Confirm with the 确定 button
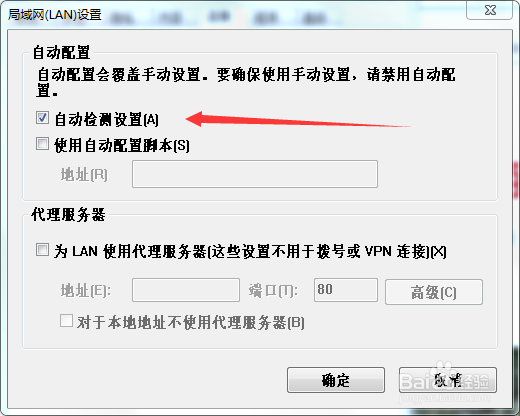Image resolution: width=520 pixels, height=416 pixels. (x=336, y=380)
